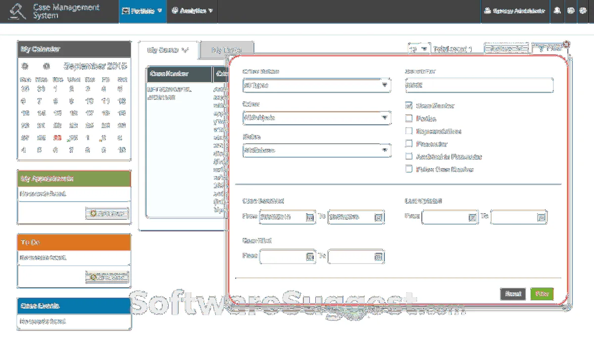Click the Filter toggle button above the table
This screenshot has width=594, height=364.
(x=549, y=48)
